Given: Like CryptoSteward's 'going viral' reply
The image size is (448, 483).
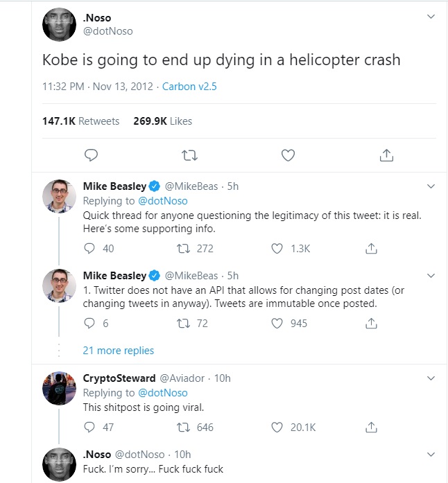Looking at the screenshot, I should click(277, 427).
